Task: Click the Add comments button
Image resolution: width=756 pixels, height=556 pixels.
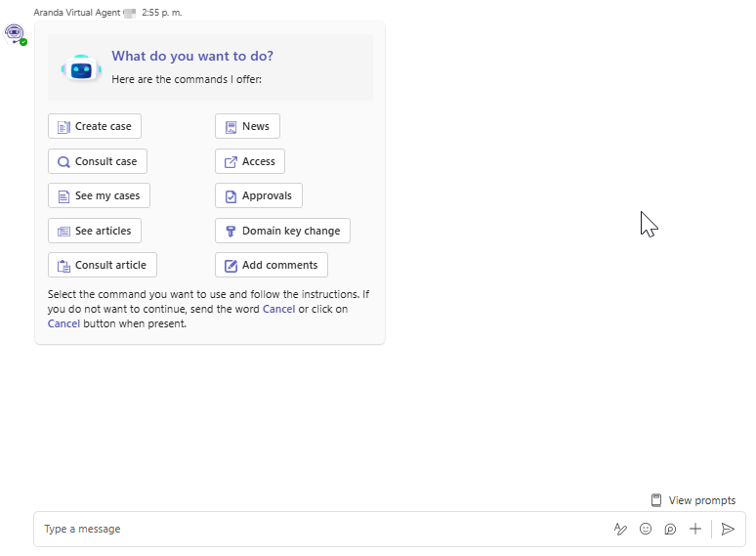Action: (272, 265)
